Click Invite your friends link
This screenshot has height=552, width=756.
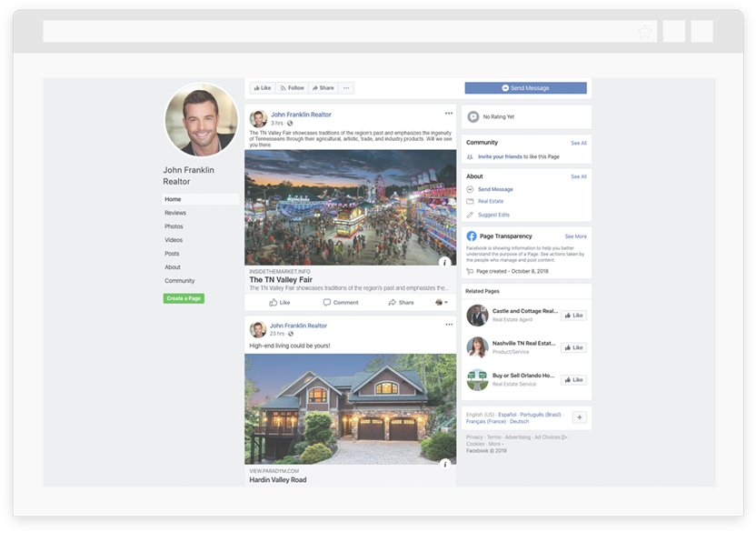coord(500,156)
